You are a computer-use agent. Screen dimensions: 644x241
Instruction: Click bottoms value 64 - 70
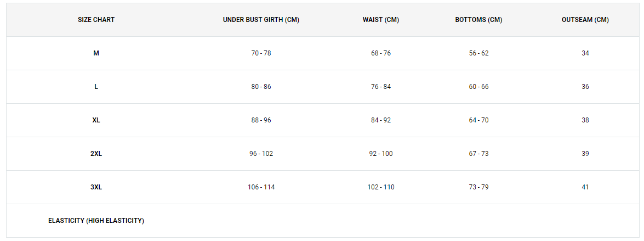pos(479,120)
